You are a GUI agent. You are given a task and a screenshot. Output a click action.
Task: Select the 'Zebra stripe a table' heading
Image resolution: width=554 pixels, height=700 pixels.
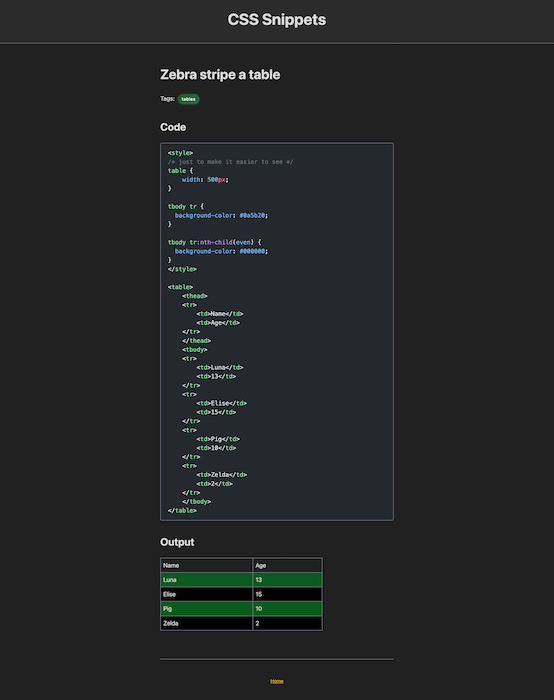pos(220,75)
